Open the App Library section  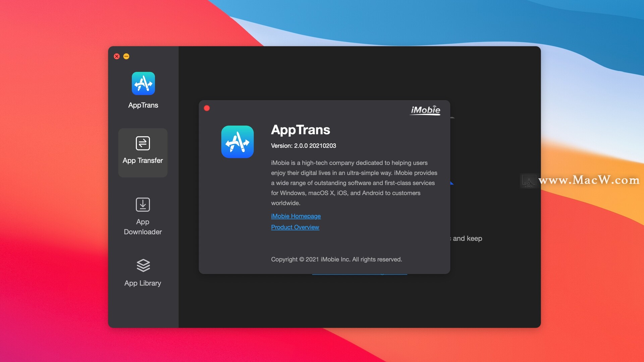pyautogui.click(x=143, y=273)
